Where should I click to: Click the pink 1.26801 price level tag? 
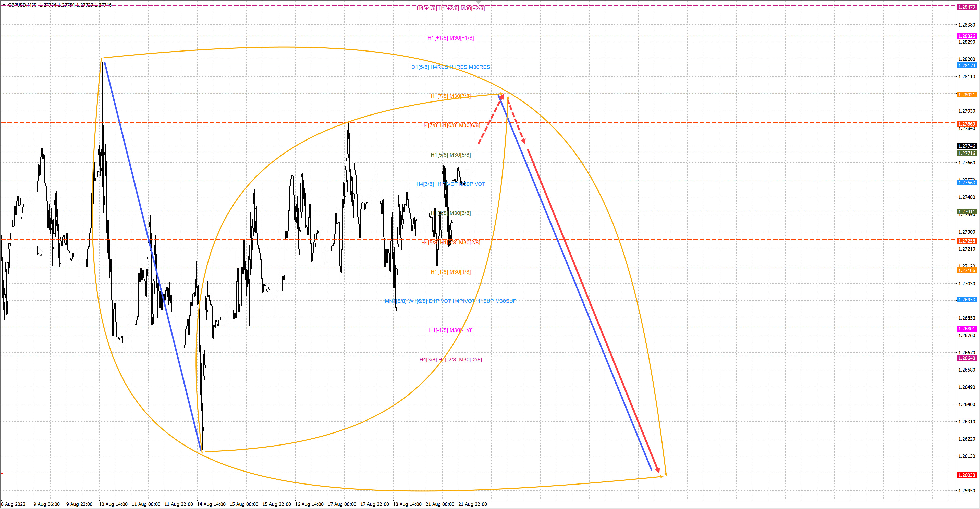coord(966,328)
